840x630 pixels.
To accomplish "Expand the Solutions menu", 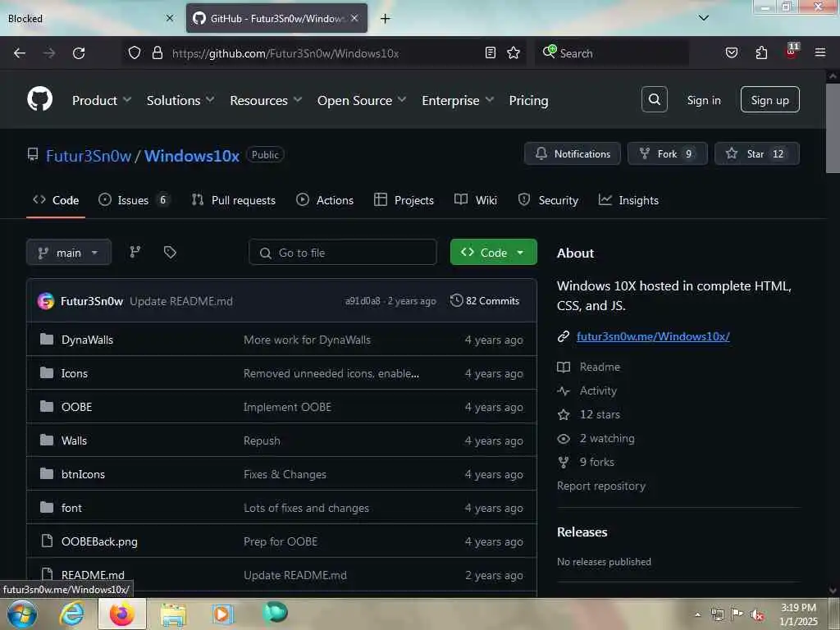I will pos(180,100).
